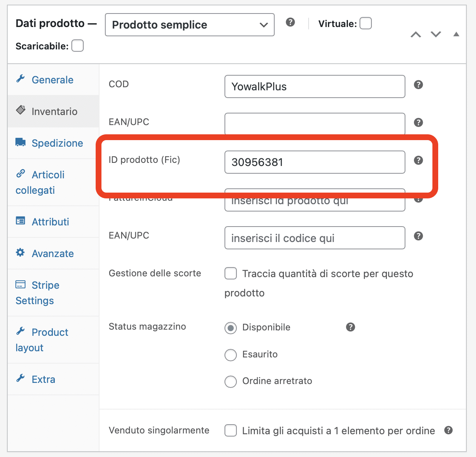Click help icon beside ID prodotto (Fic)
This screenshot has height=457, width=476.
click(419, 161)
